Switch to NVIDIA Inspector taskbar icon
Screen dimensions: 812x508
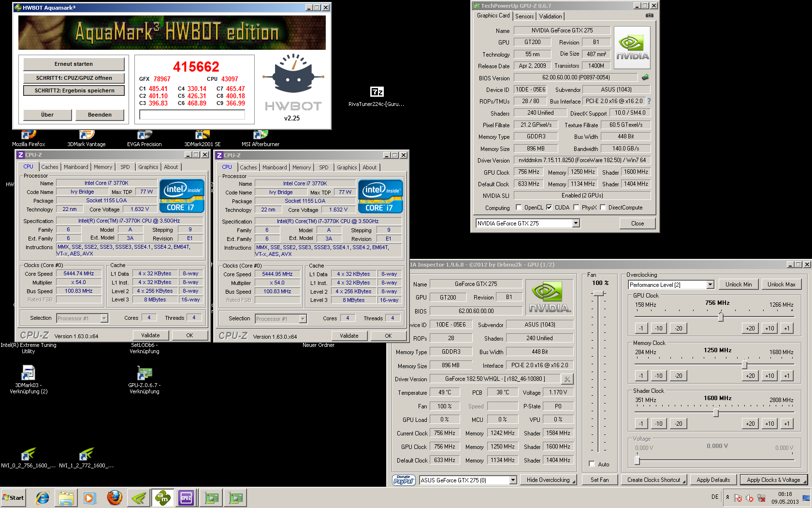point(139,497)
